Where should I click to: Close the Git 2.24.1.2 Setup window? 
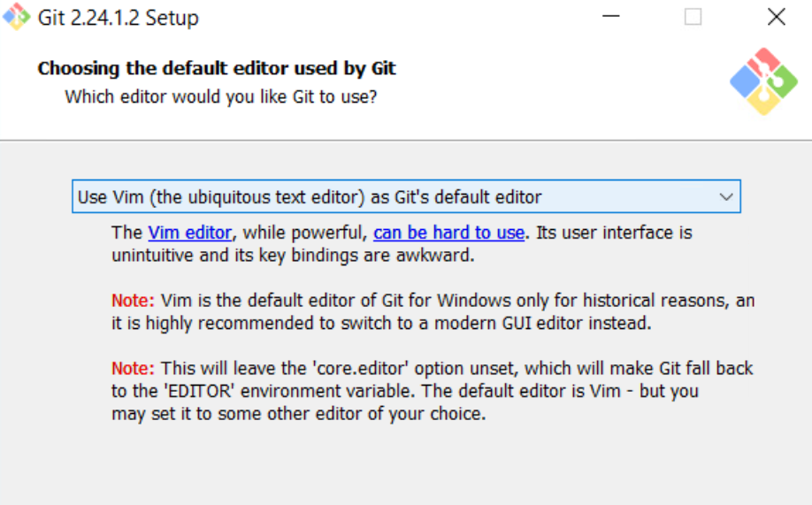[x=776, y=17]
